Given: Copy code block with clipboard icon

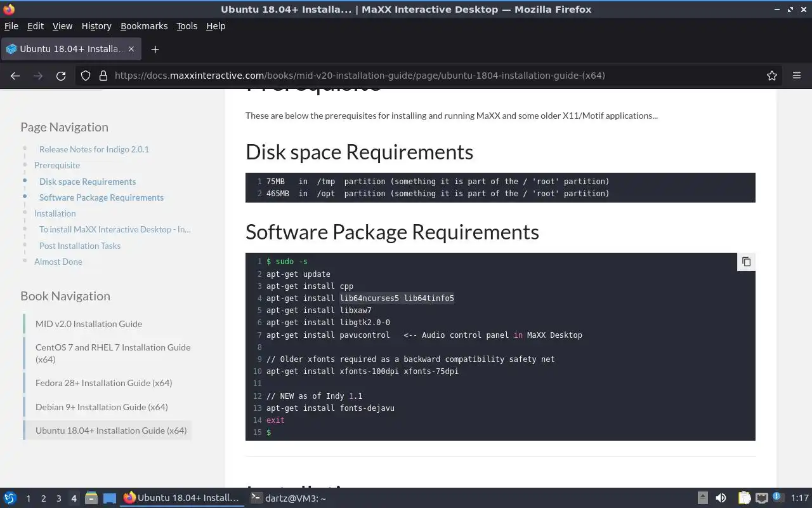Looking at the screenshot, I should 746,262.
